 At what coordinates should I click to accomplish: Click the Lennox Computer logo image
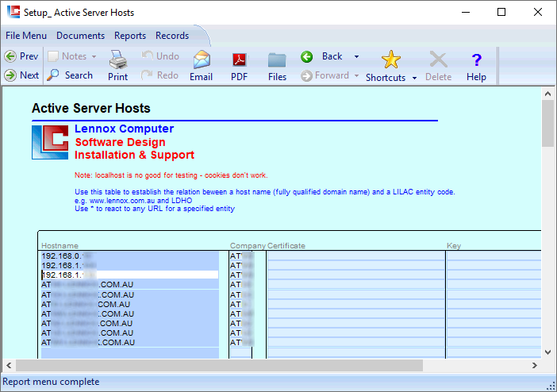(x=50, y=142)
